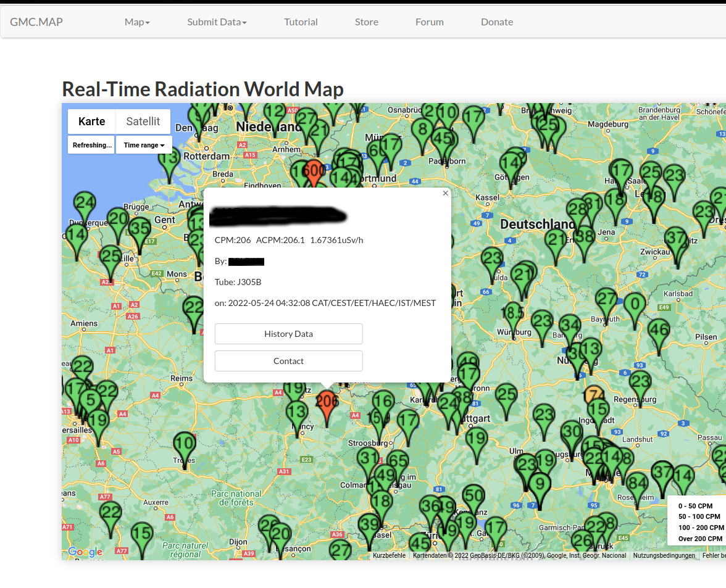Screen dimensions: 726x588
Task: Open Kurzbefehle keyboard shortcuts link
Action: coord(390,555)
